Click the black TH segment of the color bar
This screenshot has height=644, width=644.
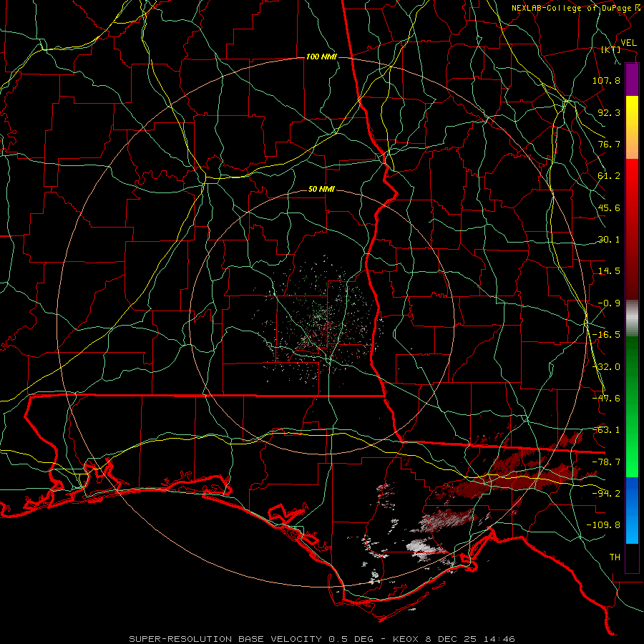(x=632, y=557)
